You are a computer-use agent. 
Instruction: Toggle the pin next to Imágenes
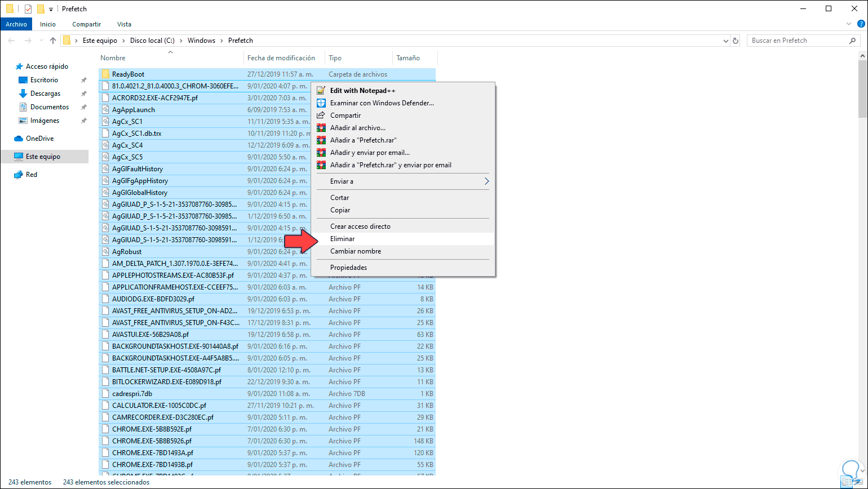pyautogui.click(x=83, y=121)
